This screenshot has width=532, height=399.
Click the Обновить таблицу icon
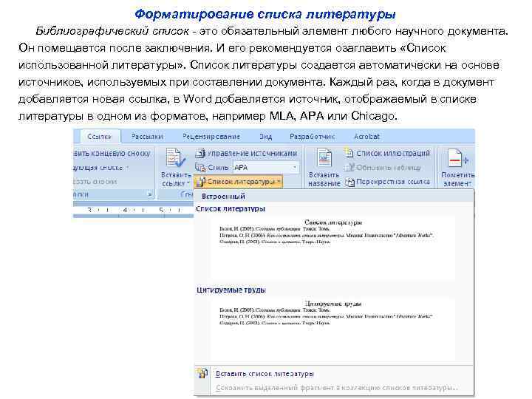pos(349,167)
